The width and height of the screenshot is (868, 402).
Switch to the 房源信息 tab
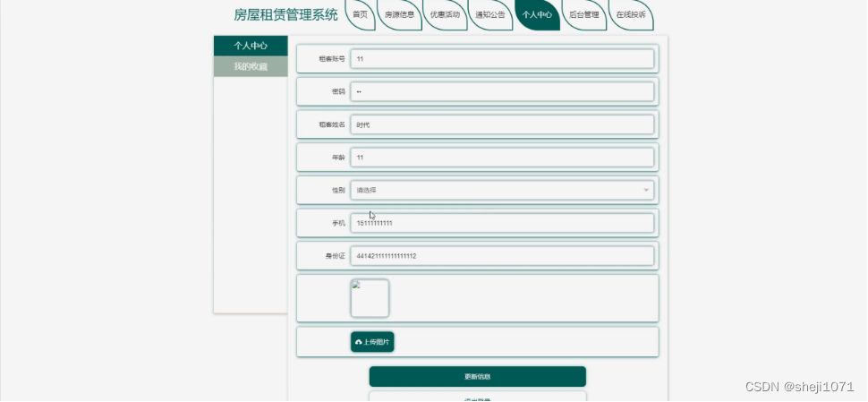(x=399, y=15)
